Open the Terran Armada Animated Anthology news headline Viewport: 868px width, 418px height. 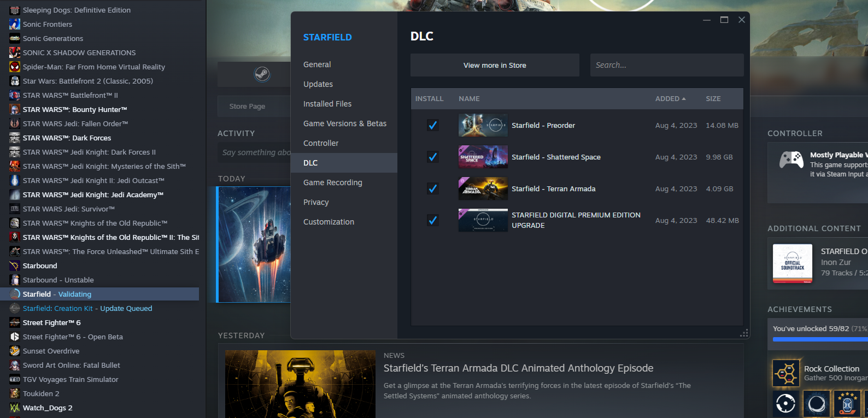pyautogui.click(x=518, y=368)
